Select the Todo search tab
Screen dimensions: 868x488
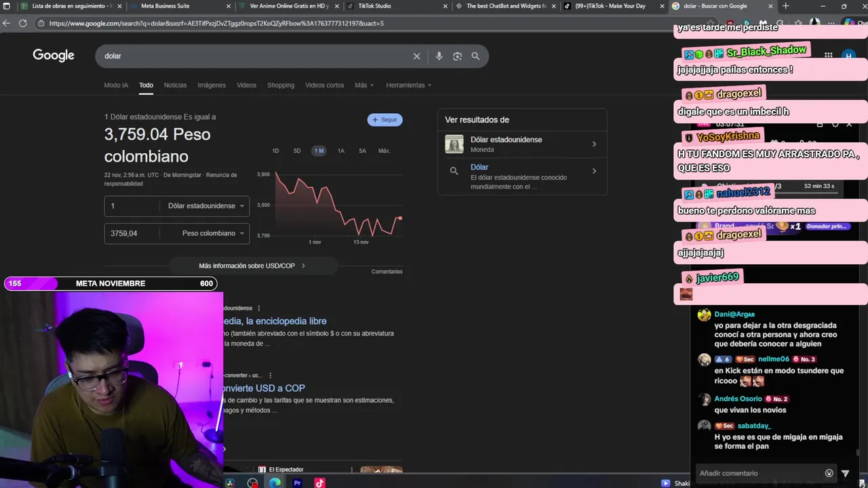[146, 85]
